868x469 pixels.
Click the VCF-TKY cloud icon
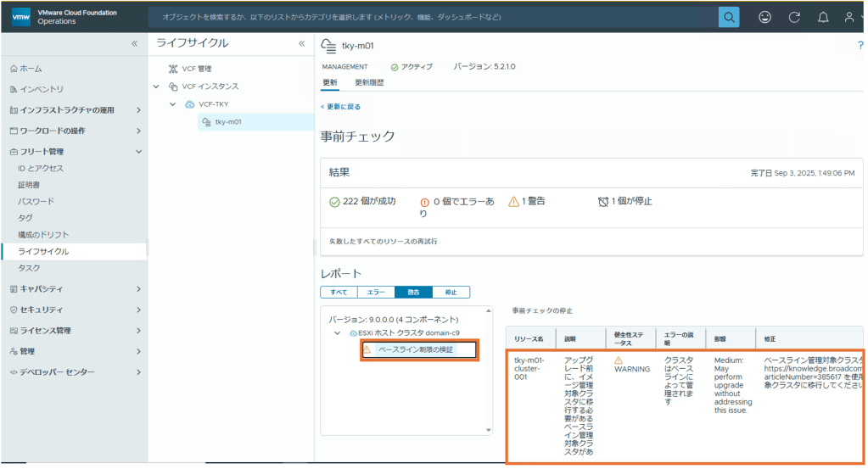tap(190, 104)
